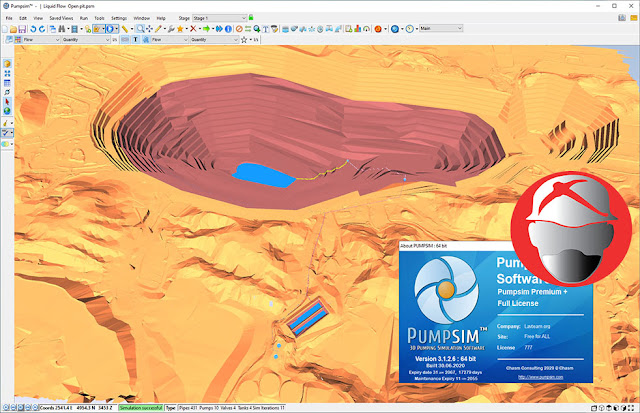Open the Tools menu
The height and width of the screenshot is (413, 640).
pos(99,18)
